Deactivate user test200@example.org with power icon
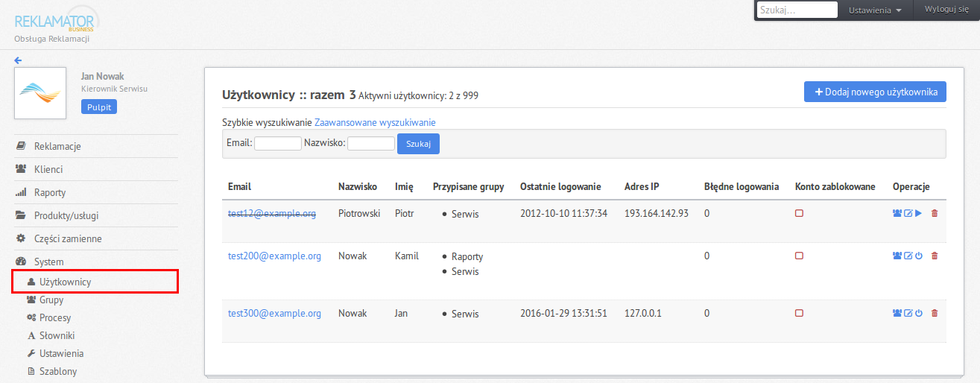The image size is (980, 383). coord(919,256)
